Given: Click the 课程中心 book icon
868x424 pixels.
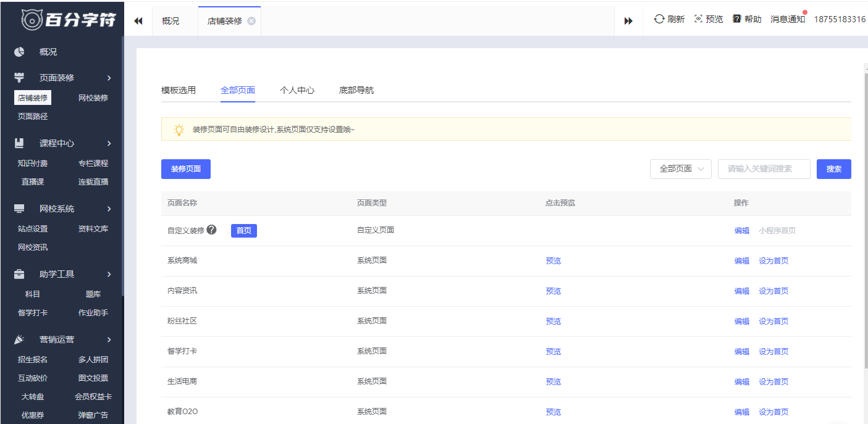Looking at the screenshot, I should [x=19, y=143].
